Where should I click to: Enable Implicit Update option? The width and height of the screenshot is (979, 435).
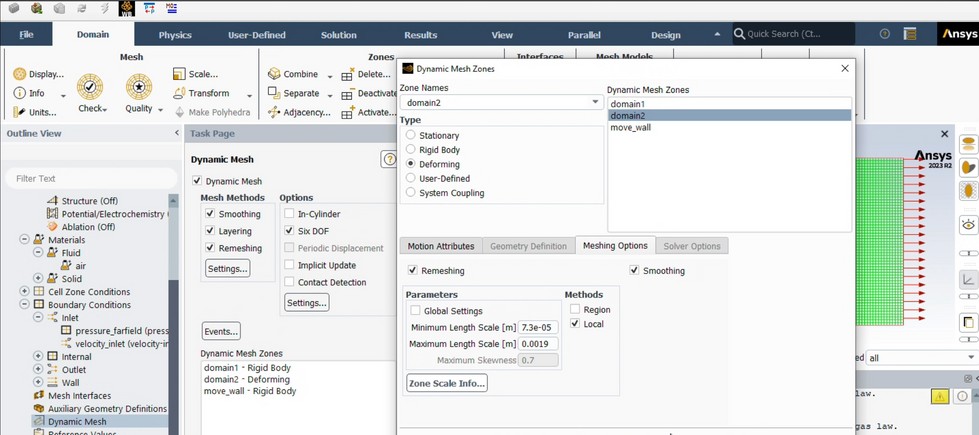coord(289,265)
